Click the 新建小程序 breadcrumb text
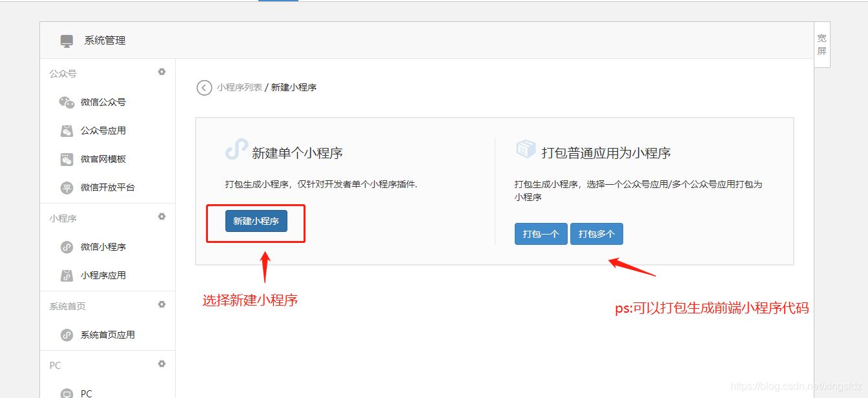 coord(294,87)
